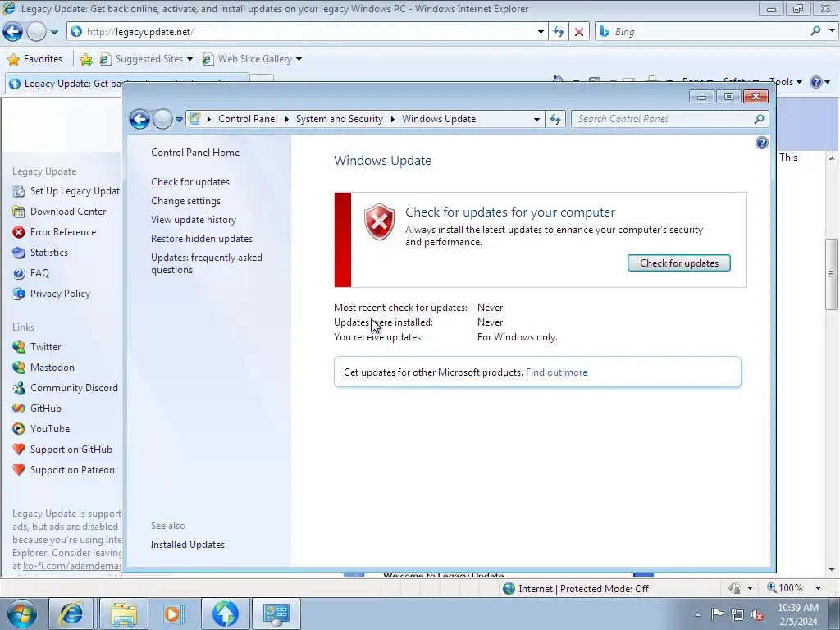Click the Control Panel window back arrow
Image resolution: width=840 pixels, height=630 pixels.
coord(139,119)
